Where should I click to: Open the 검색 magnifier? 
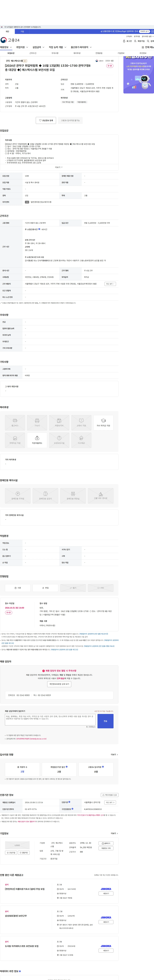(148, 41)
